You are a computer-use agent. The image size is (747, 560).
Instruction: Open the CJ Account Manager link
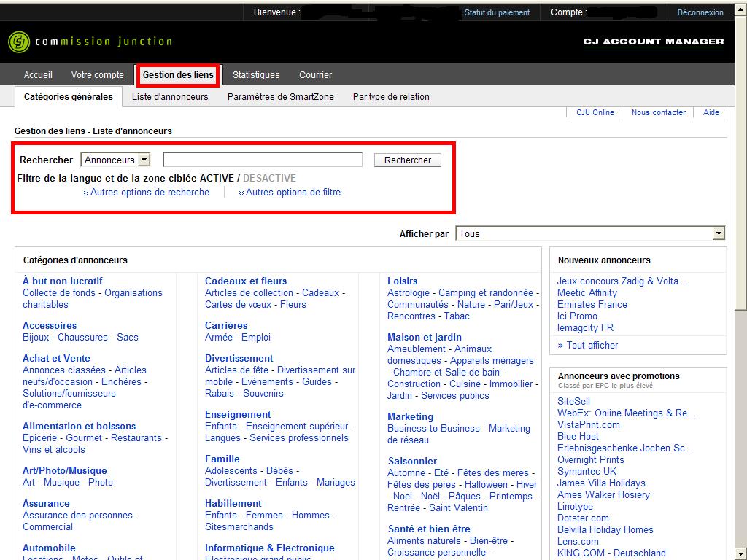(x=653, y=42)
